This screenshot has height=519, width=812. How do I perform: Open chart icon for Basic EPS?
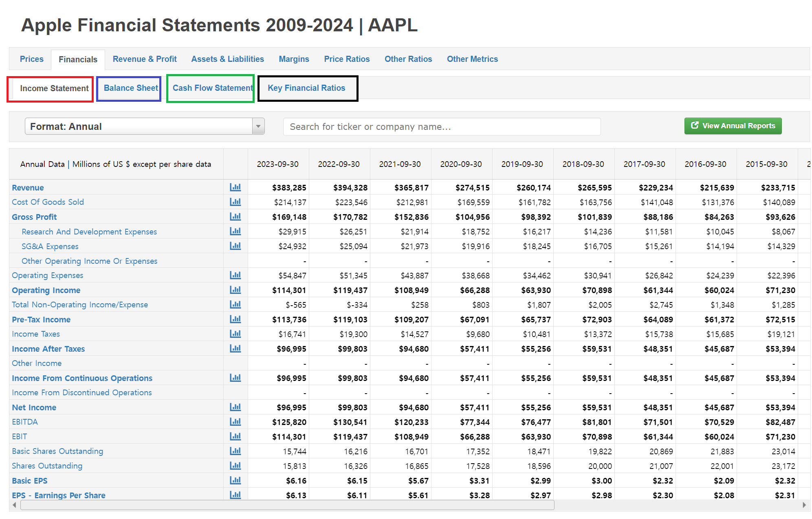point(235,480)
